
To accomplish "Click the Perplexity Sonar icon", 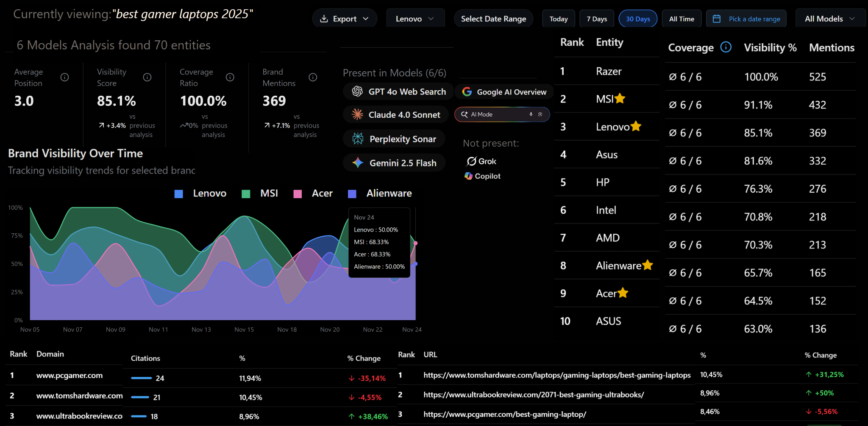I will coord(358,138).
